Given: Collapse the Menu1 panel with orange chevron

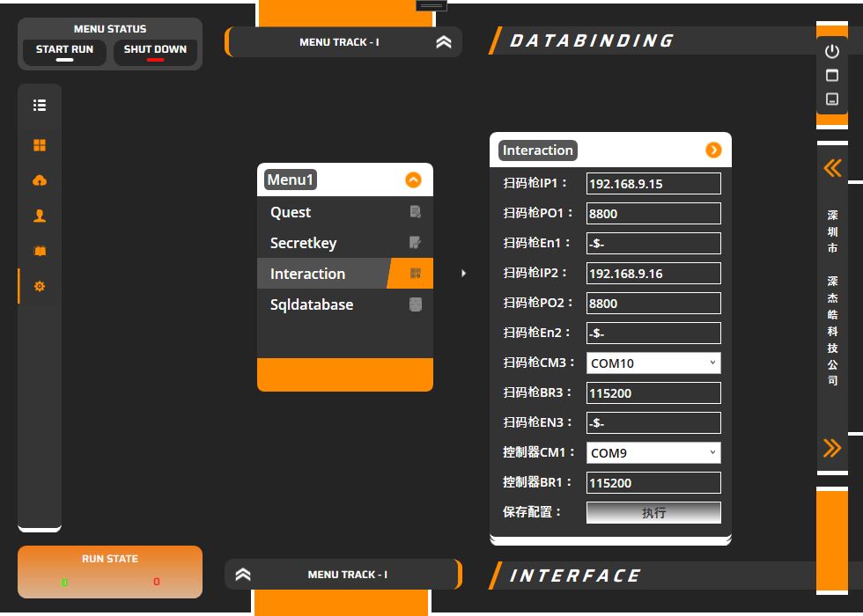Looking at the screenshot, I should [413, 180].
